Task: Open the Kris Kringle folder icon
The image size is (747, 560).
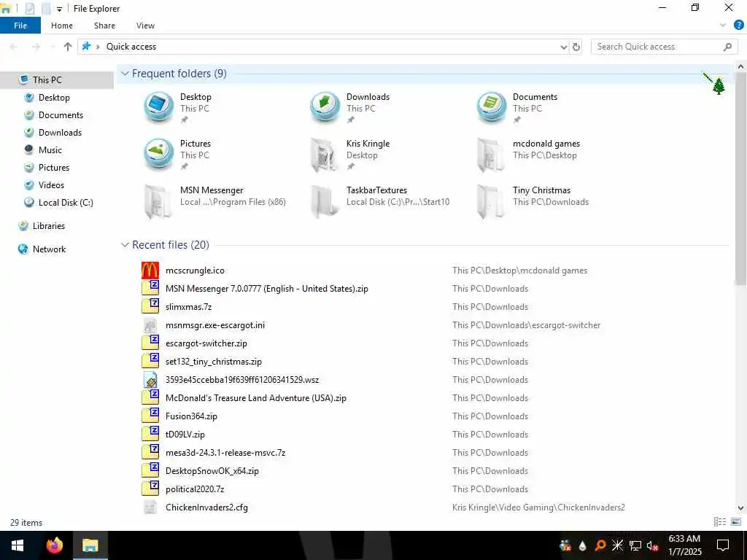Action: tap(325, 155)
